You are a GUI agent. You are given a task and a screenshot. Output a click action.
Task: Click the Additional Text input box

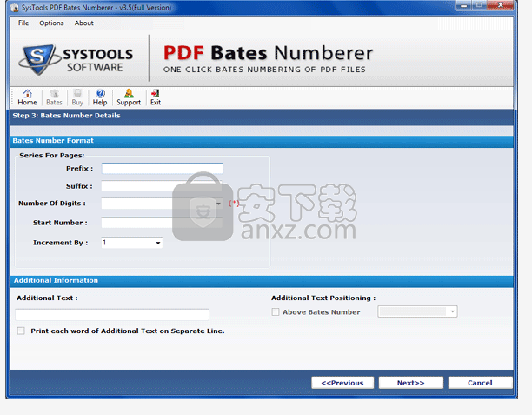coord(112,314)
